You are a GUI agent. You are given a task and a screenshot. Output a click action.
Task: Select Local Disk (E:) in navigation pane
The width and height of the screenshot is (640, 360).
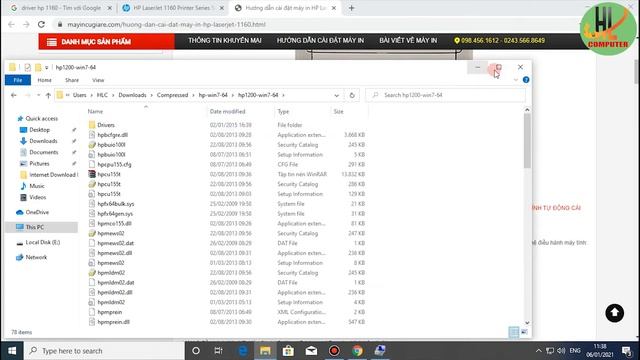[42, 242]
